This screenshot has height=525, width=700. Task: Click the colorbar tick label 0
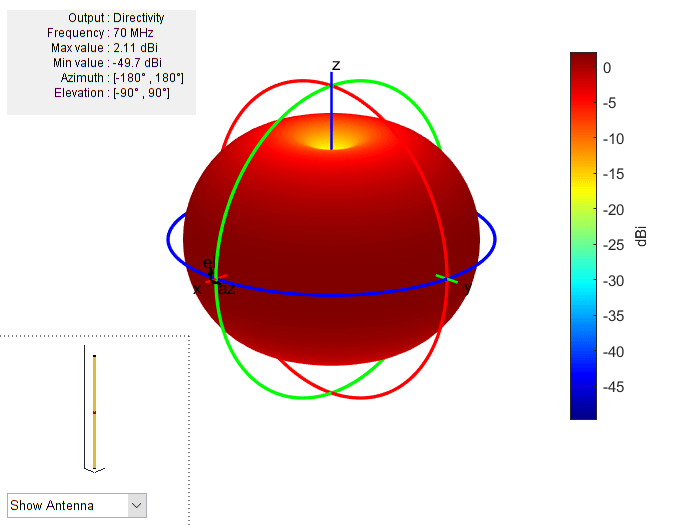click(607, 68)
